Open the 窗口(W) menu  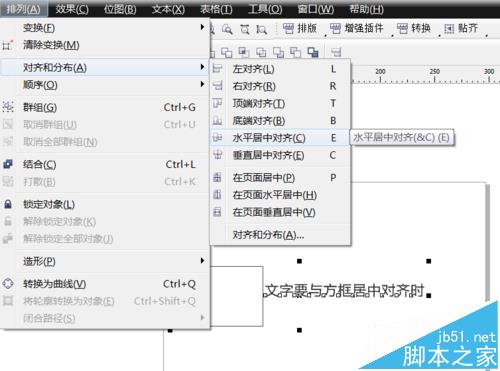[316, 9]
